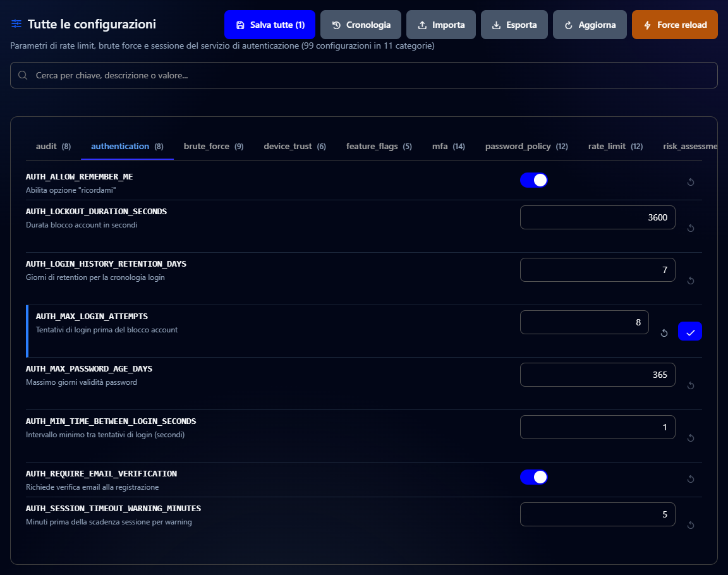728x575 pixels.
Task: Revert AUTH_MAX_LOGIN_ATTEMPTS change
Action: coord(664,333)
